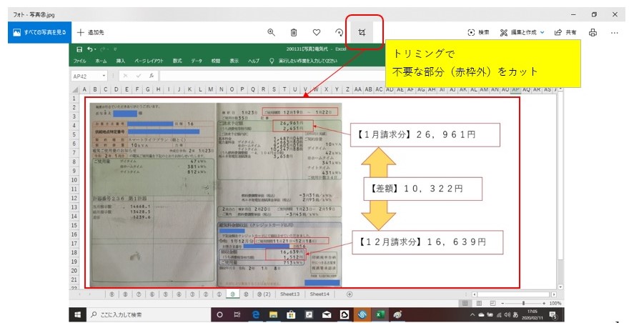The image size is (644, 323).
Task: Click Excel save icon in photo
Action: click(79, 49)
